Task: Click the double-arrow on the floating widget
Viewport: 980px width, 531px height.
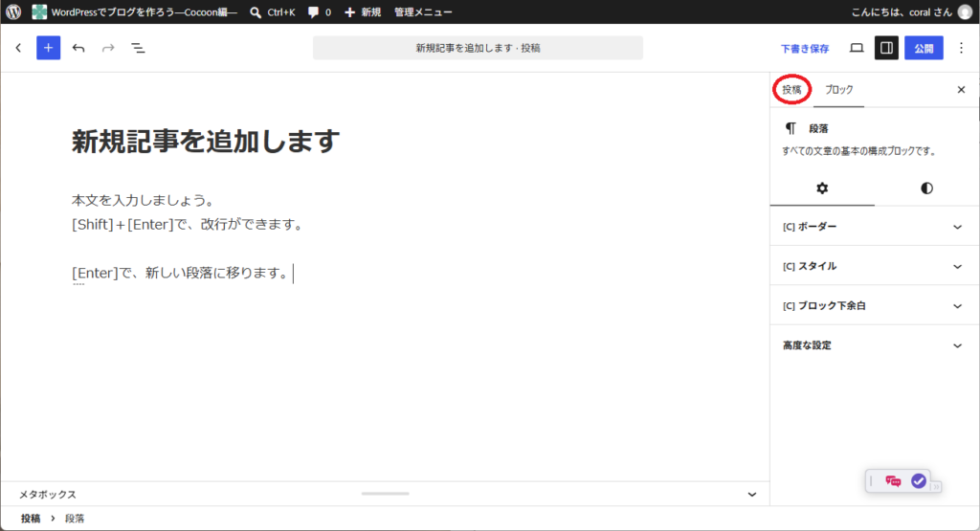Action: (x=936, y=487)
